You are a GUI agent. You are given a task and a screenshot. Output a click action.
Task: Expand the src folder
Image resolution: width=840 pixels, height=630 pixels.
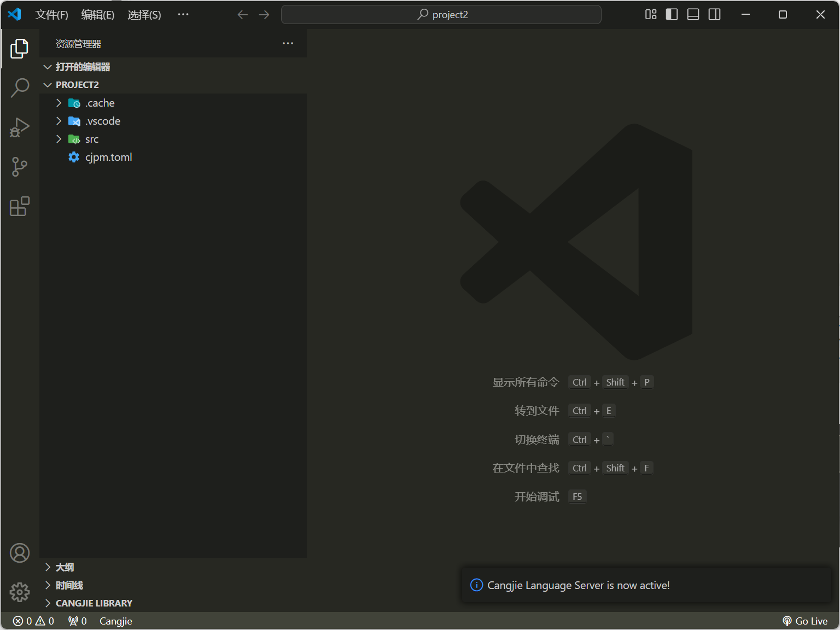click(92, 139)
